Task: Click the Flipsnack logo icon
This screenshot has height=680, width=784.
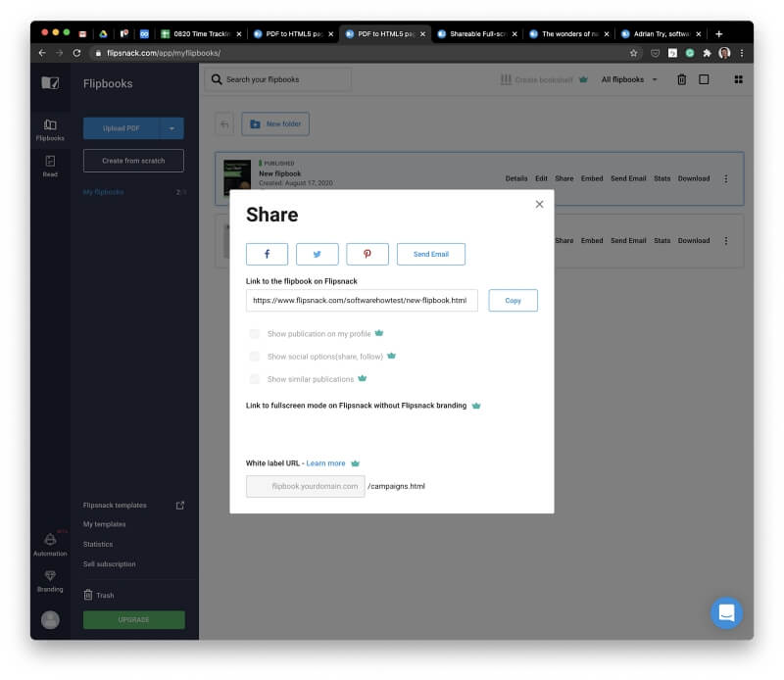Action: pos(50,82)
